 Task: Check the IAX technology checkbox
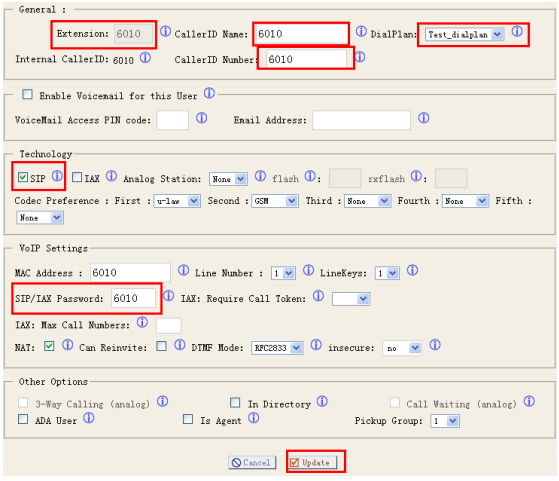pos(77,177)
